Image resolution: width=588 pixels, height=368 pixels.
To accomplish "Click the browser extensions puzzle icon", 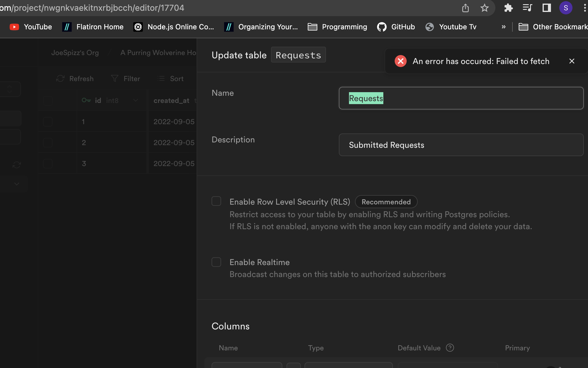I will click(x=508, y=8).
